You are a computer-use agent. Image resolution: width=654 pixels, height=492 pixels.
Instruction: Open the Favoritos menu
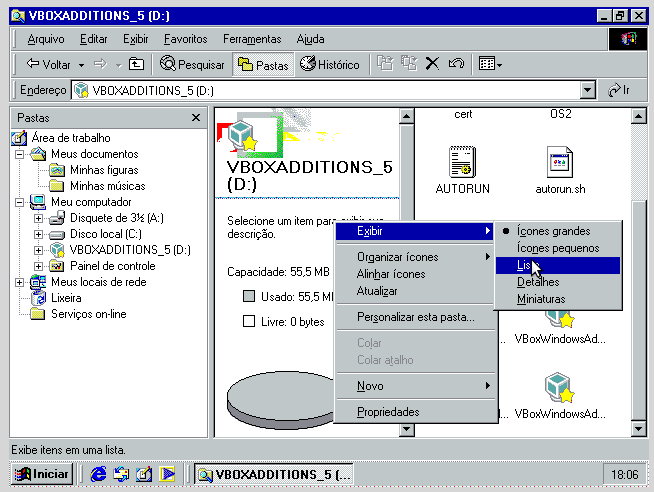[186, 39]
